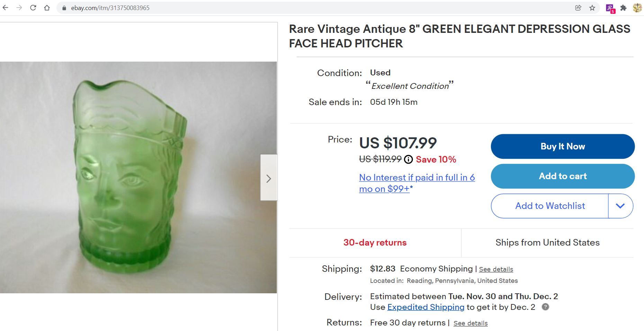
Task: Click the price info circle icon
Action: point(409,159)
